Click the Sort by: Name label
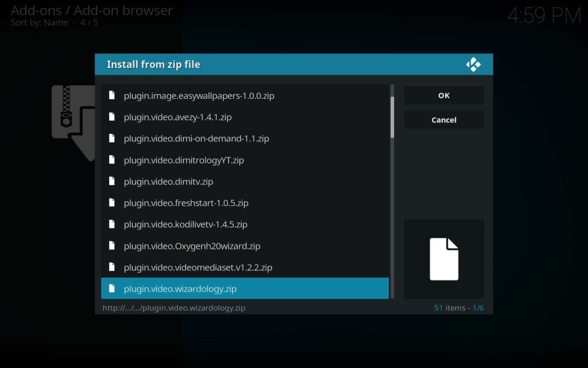This screenshot has width=588, height=368. (40, 22)
